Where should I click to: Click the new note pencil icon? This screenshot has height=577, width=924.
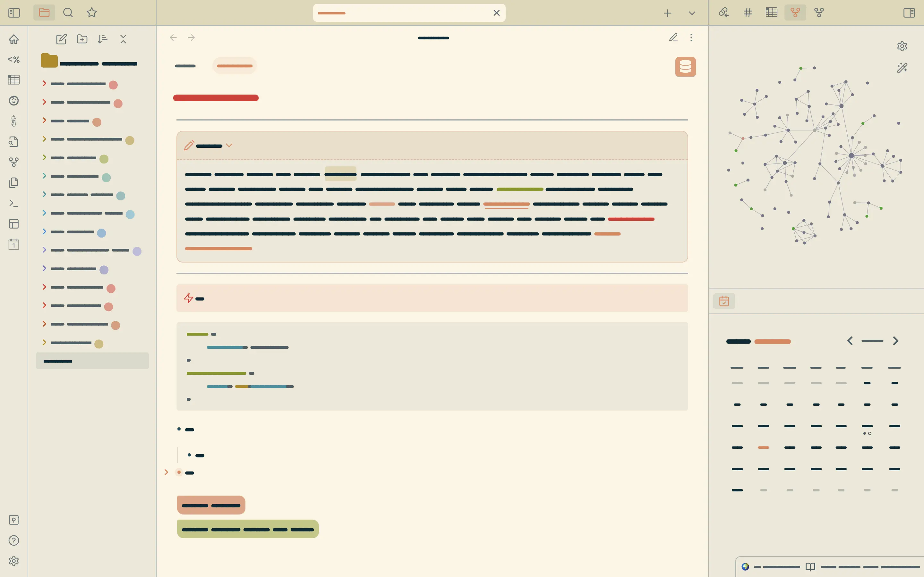coord(61,39)
